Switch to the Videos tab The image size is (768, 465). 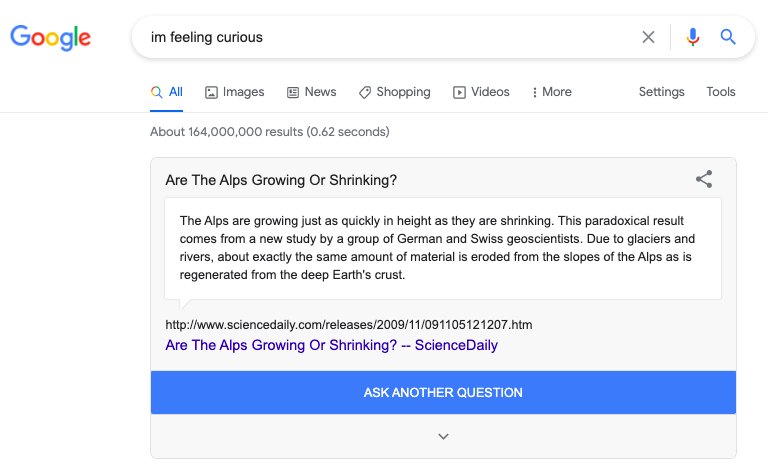(481, 92)
